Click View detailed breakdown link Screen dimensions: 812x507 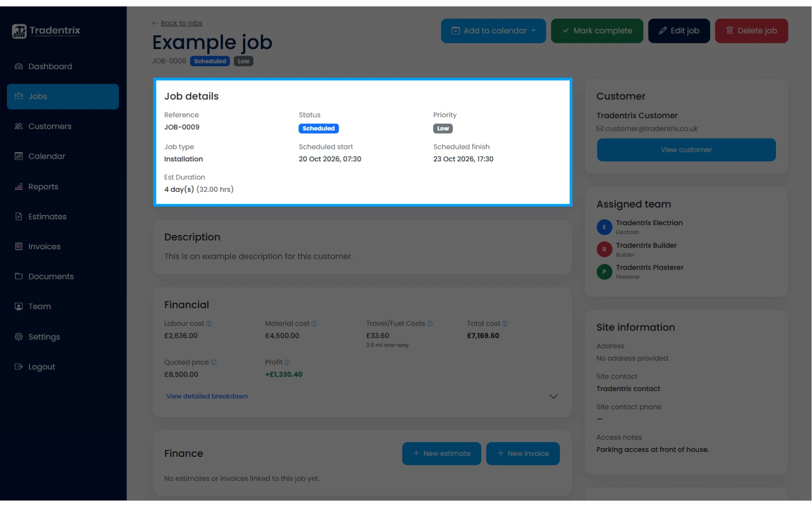coord(207,396)
